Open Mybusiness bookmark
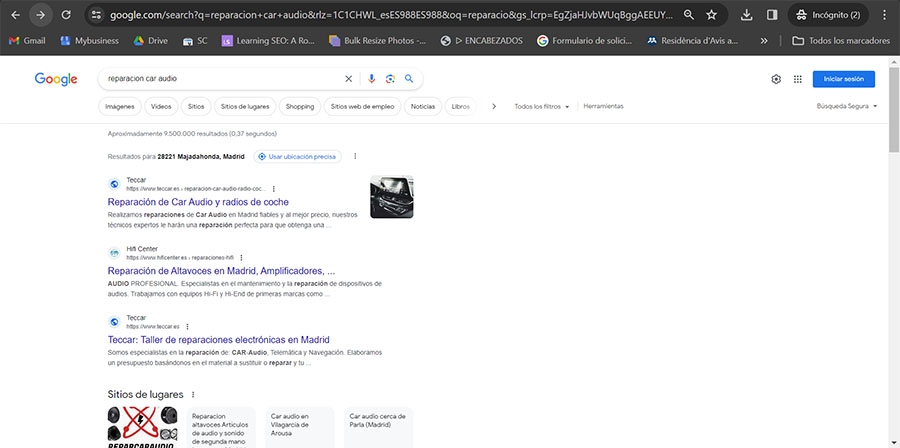This screenshot has width=900, height=448. point(90,41)
